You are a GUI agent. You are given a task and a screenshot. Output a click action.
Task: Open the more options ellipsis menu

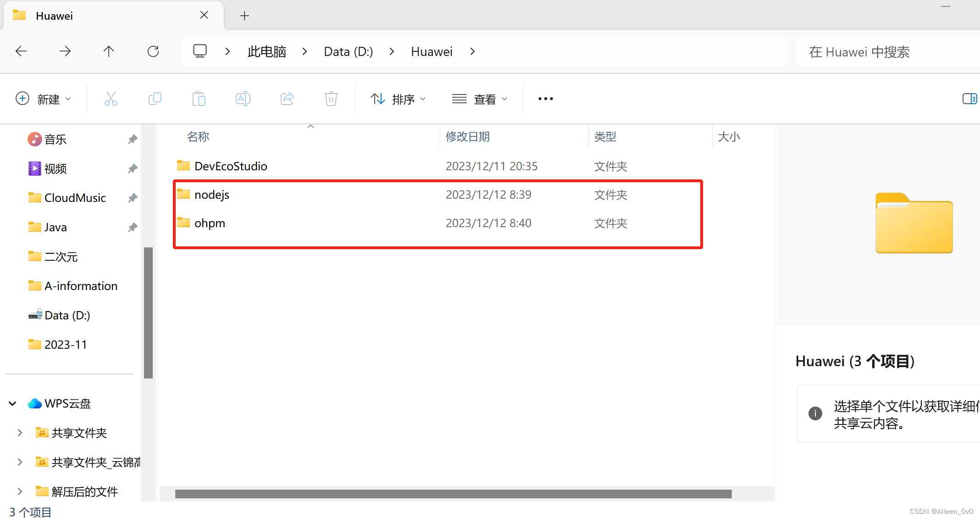545,99
